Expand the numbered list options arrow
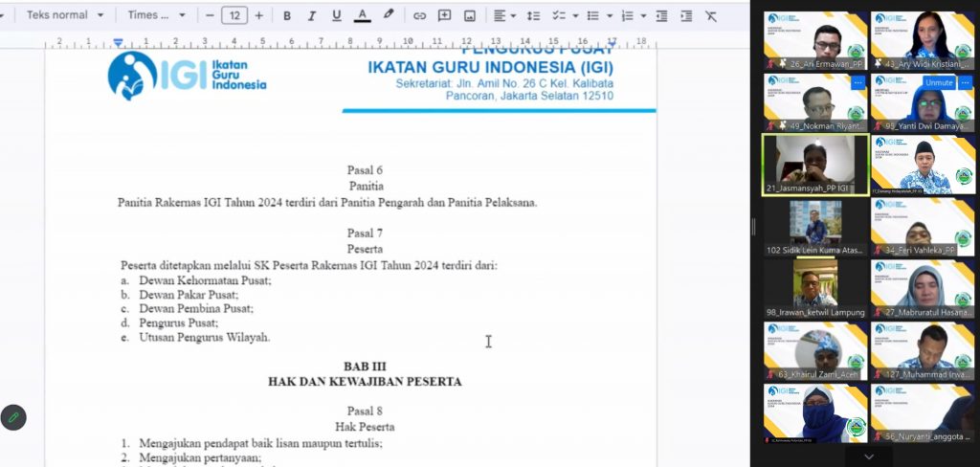 pyautogui.click(x=643, y=16)
